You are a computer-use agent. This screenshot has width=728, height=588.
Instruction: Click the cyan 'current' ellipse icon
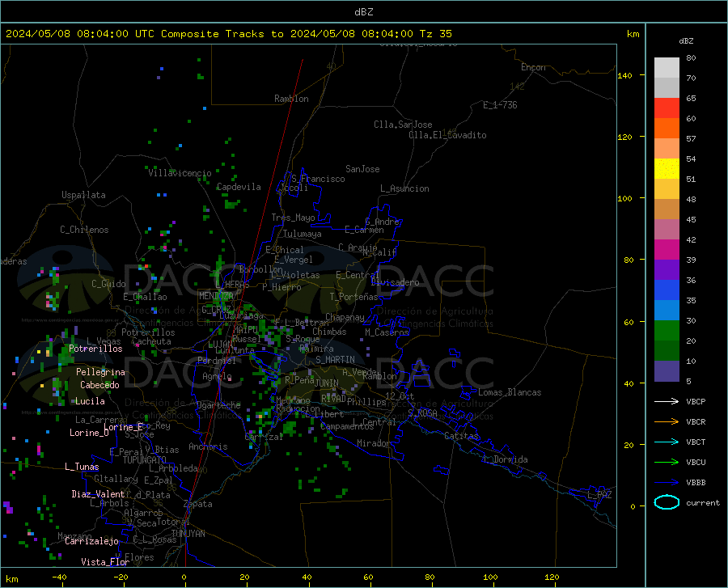point(667,502)
